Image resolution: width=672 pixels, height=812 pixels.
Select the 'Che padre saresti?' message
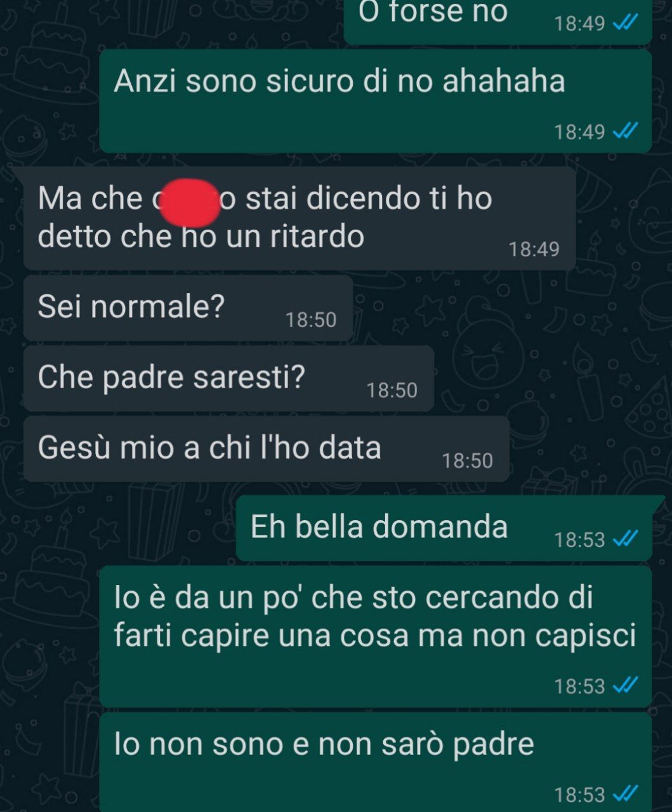(228, 378)
